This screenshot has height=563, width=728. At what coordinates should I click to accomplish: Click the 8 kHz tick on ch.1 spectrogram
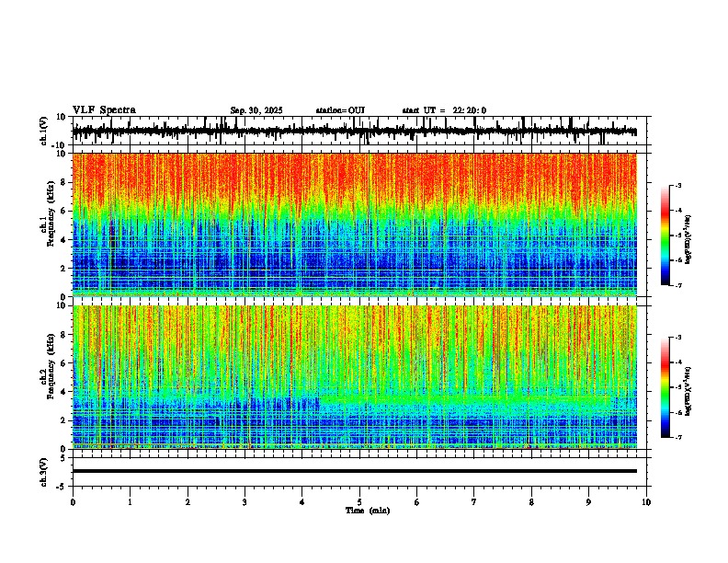[64, 182]
